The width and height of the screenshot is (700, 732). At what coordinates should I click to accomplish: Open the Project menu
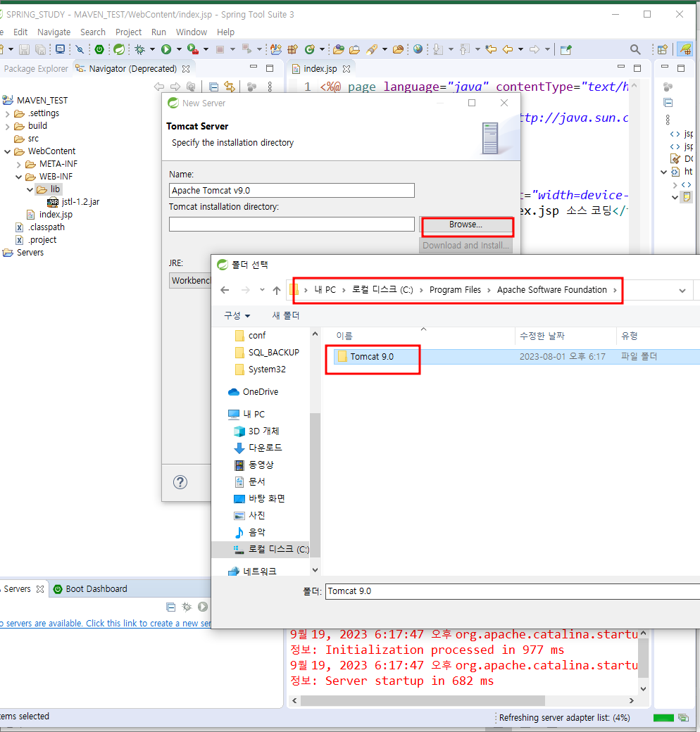[128, 32]
